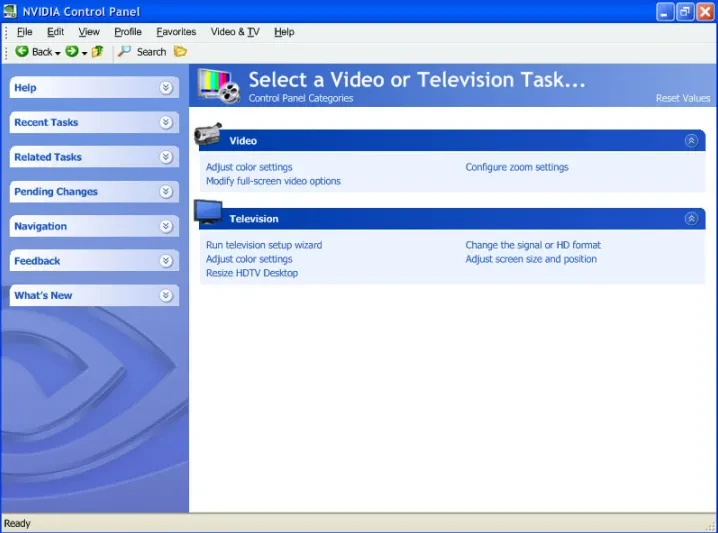Click Reset Values in the header
This screenshot has height=533, width=718.
point(683,98)
